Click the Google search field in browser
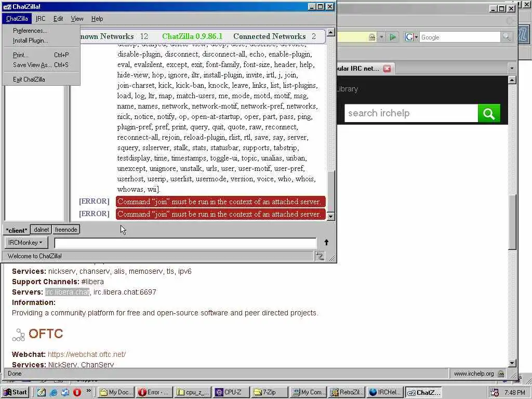The height and width of the screenshot is (399, 532). pos(460,37)
